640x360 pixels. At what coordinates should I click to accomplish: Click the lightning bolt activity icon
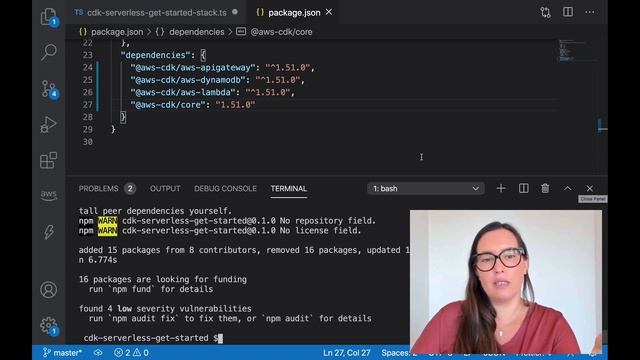tap(49, 232)
